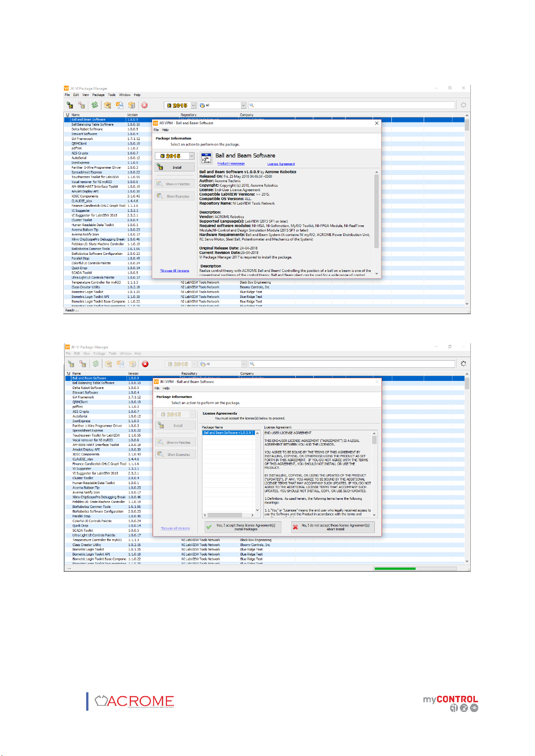Click the greyed install packages icon in the lower screenshot toolbar
This screenshot has width=535, height=756.
[71, 364]
